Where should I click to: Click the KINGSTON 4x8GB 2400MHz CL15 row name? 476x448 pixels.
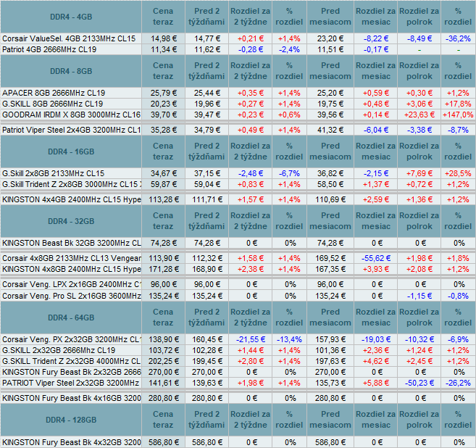click(71, 269)
